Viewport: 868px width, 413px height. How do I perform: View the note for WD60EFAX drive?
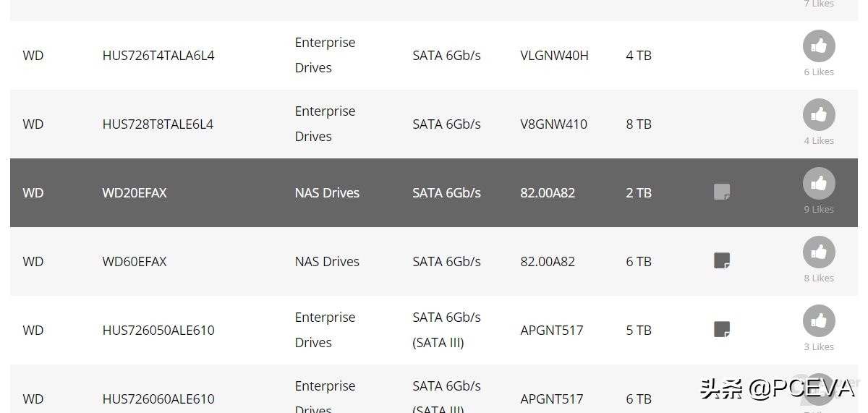pyautogui.click(x=722, y=260)
